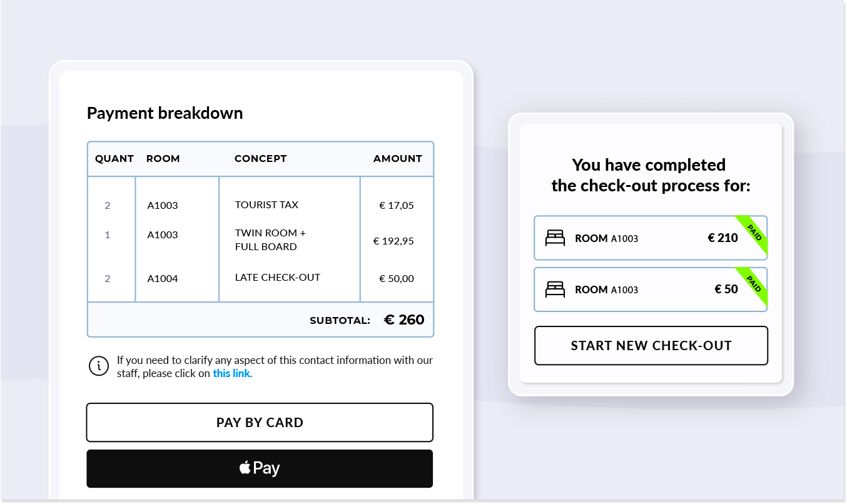Click the CONCEPT column header
This screenshot has width=847, height=504.
point(261,159)
